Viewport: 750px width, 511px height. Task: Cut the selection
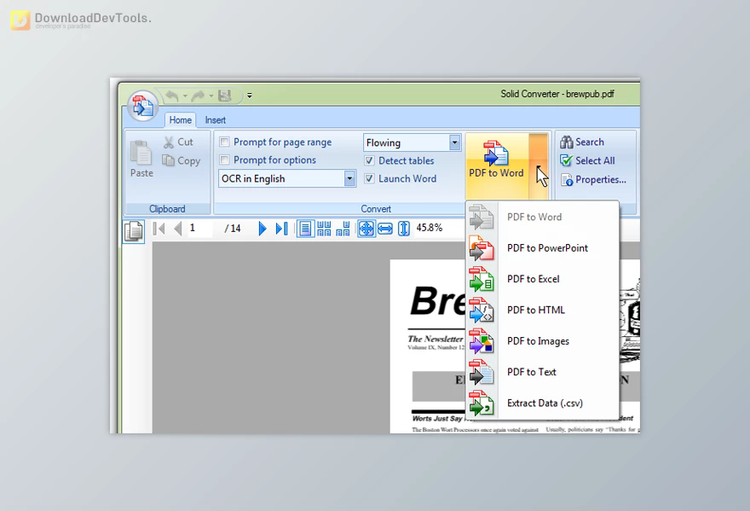tap(178, 142)
